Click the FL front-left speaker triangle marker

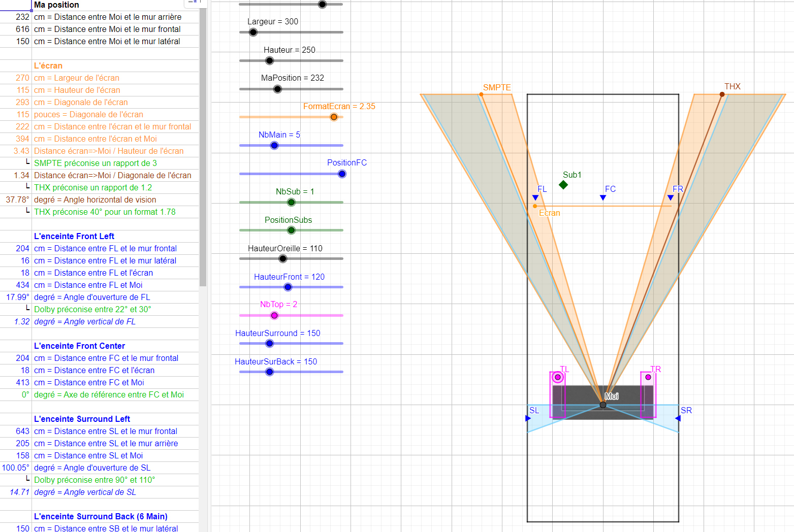tap(535, 198)
